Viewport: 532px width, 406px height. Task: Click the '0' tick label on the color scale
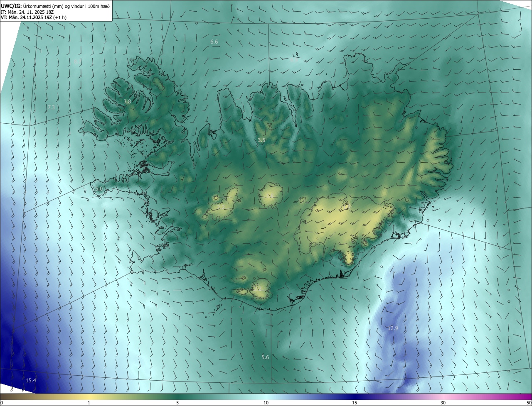[x=2, y=403]
